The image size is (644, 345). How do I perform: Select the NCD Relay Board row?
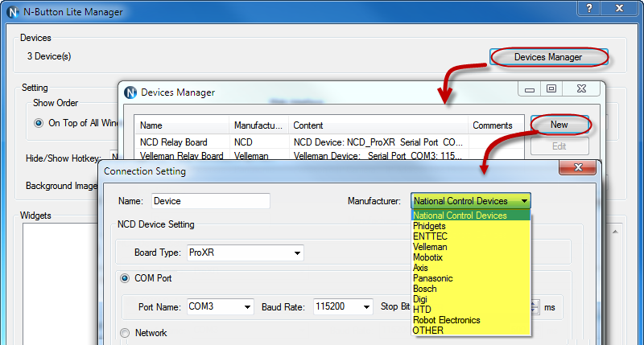pos(329,142)
